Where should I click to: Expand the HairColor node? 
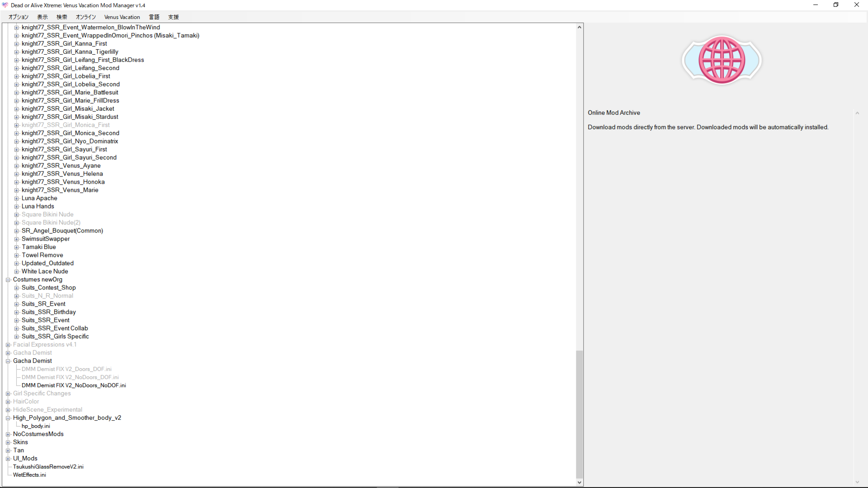(8, 402)
